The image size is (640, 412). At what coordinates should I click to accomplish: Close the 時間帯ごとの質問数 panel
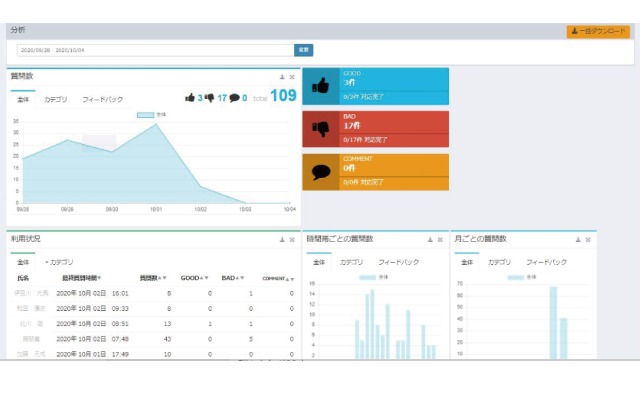tap(440, 240)
